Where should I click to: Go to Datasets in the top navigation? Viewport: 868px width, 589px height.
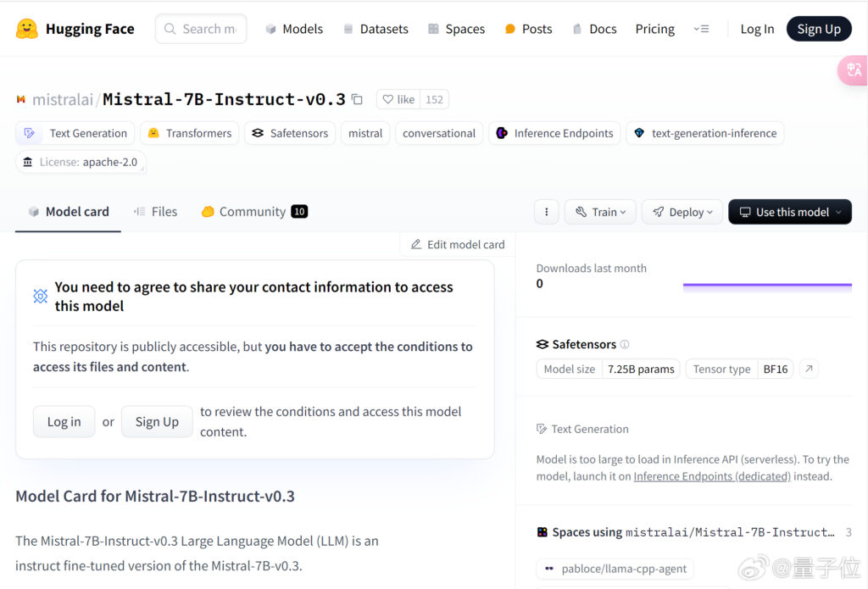[x=376, y=29]
